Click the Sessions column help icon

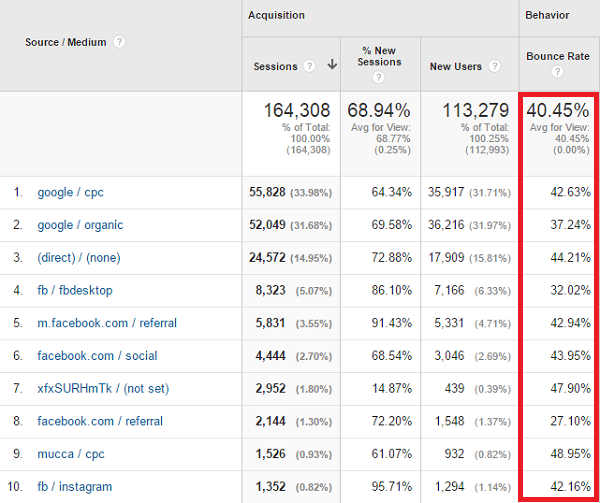309,66
